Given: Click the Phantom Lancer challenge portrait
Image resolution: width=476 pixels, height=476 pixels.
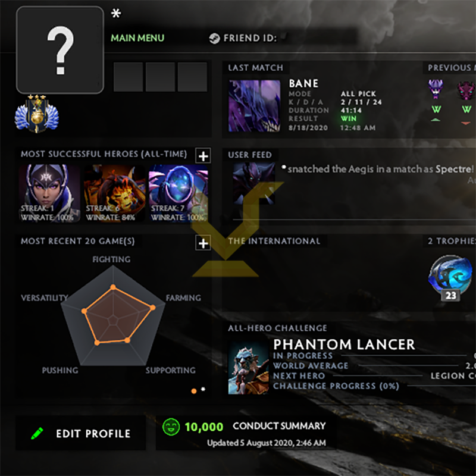Looking at the screenshot, I should 248,367.
